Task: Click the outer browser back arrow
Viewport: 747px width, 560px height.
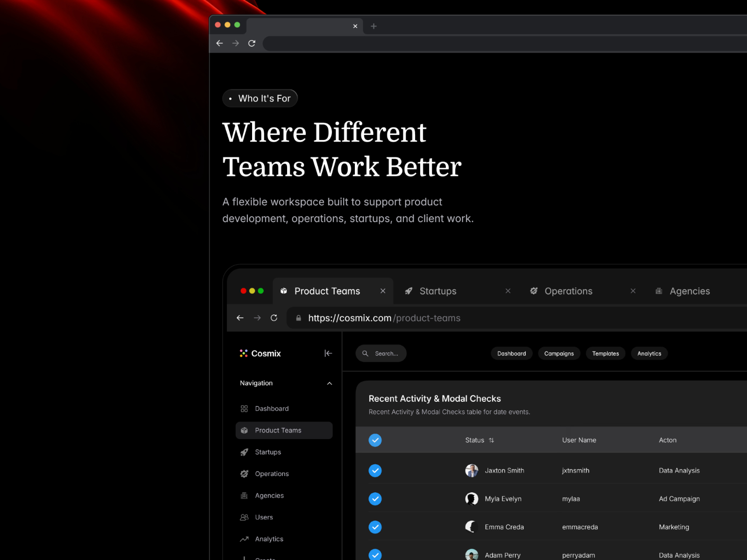Action: tap(219, 43)
